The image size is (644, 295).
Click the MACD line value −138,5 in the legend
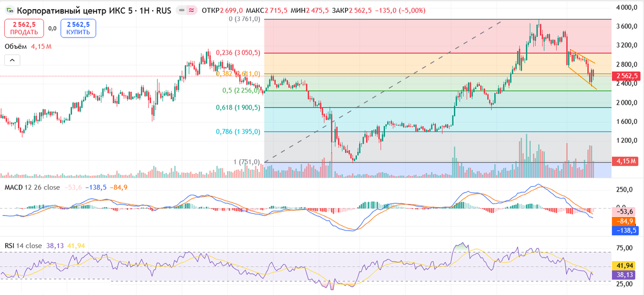[x=96, y=187]
